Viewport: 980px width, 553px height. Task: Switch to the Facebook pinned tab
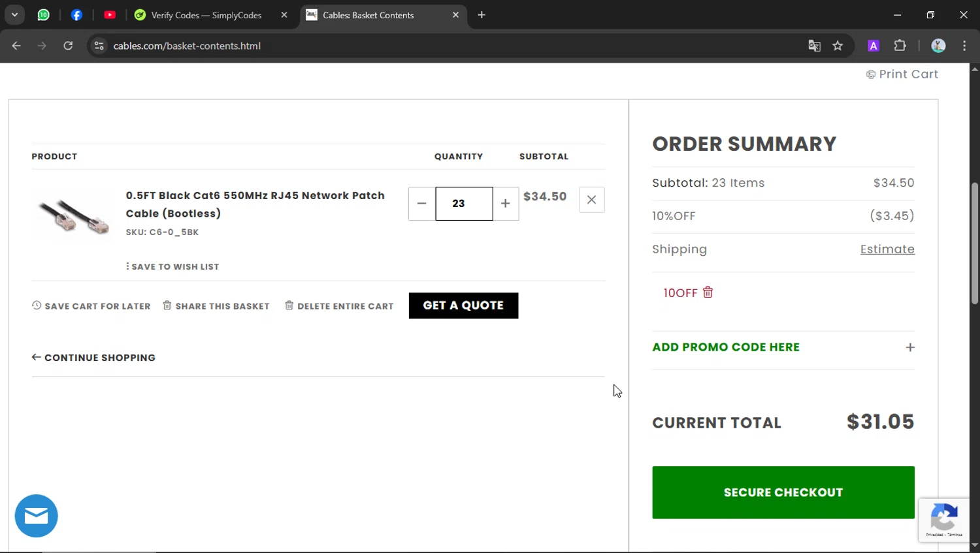76,15
